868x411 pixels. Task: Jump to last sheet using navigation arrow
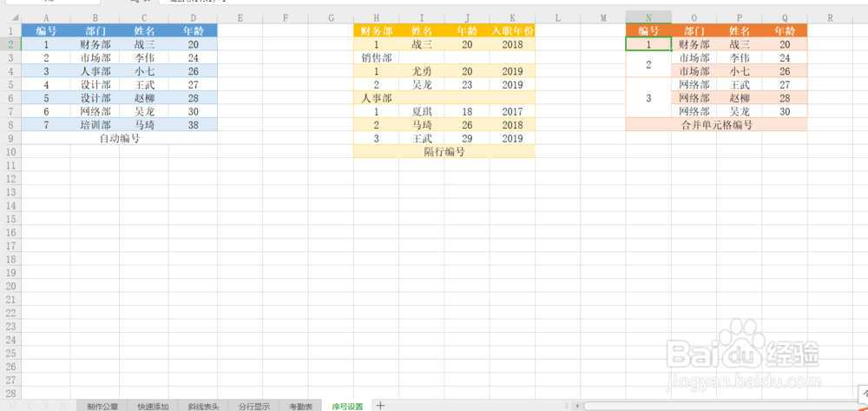click(62, 406)
